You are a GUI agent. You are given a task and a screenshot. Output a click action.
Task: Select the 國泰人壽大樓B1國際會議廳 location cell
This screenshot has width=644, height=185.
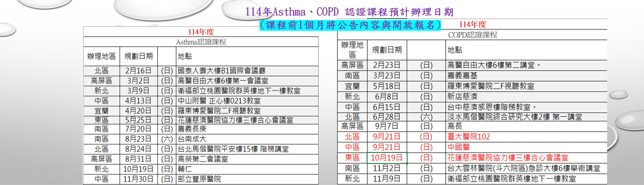point(221,71)
